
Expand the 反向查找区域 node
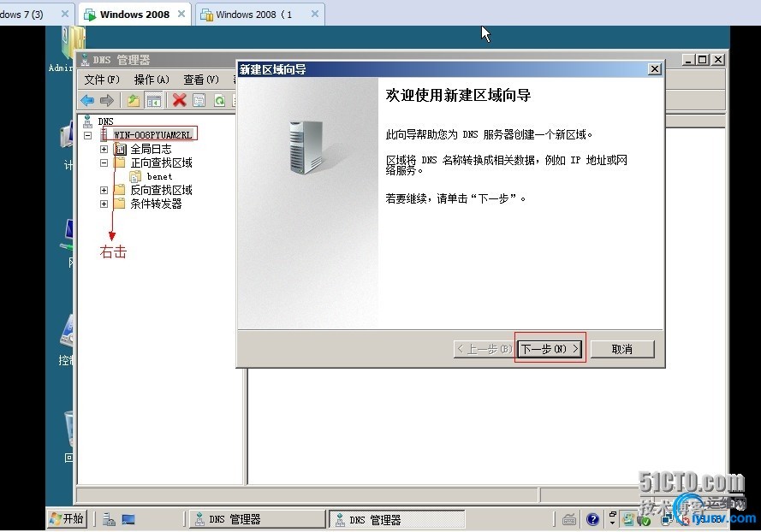click(104, 190)
